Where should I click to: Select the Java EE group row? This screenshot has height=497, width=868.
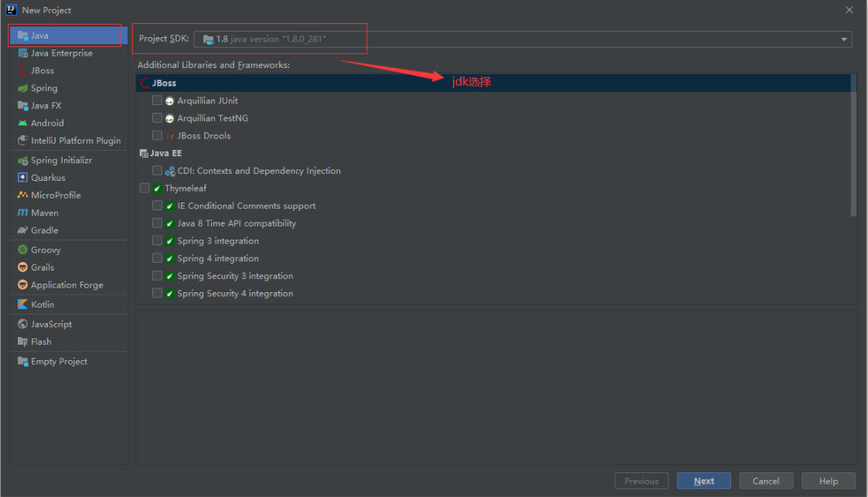coord(493,153)
